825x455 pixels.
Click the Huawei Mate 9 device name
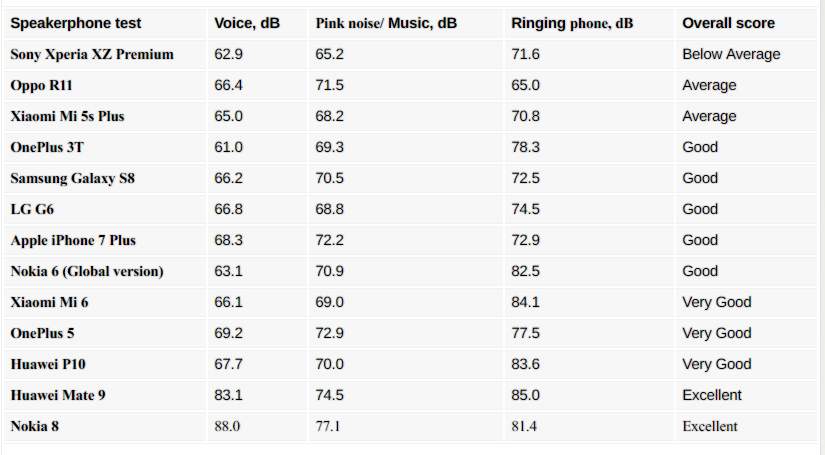pyautogui.click(x=58, y=396)
